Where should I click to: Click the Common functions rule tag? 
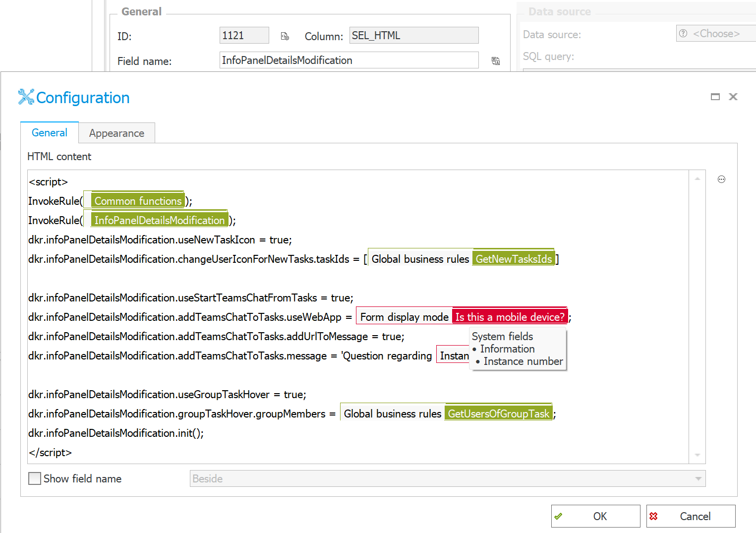coord(137,201)
